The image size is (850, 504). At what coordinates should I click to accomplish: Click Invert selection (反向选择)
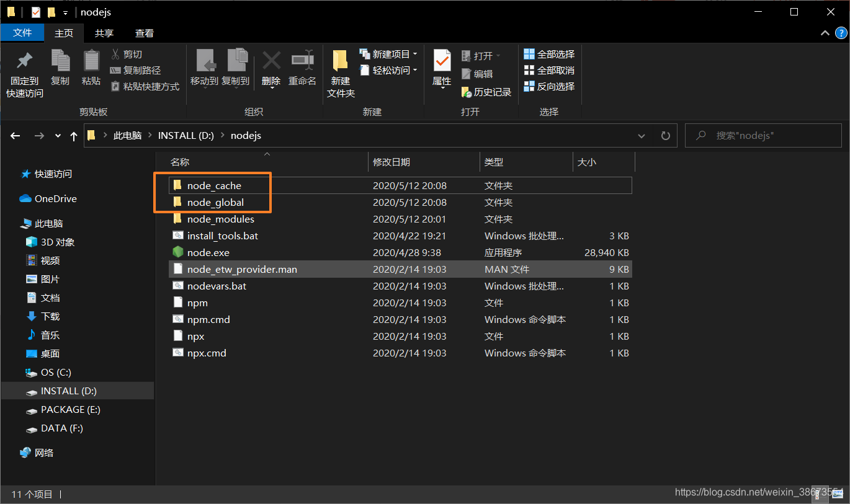click(550, 87)
